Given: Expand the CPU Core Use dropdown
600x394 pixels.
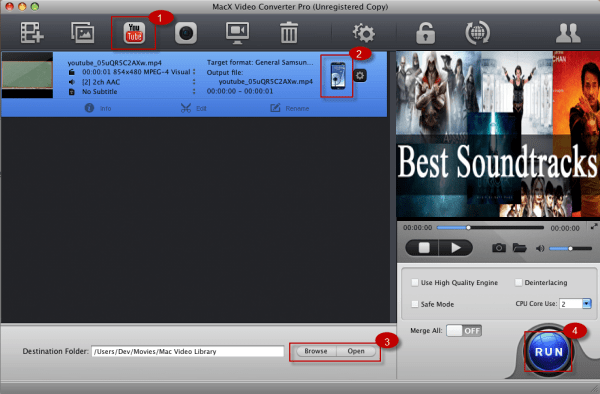Looking at the screenshot, I should 587,304.
